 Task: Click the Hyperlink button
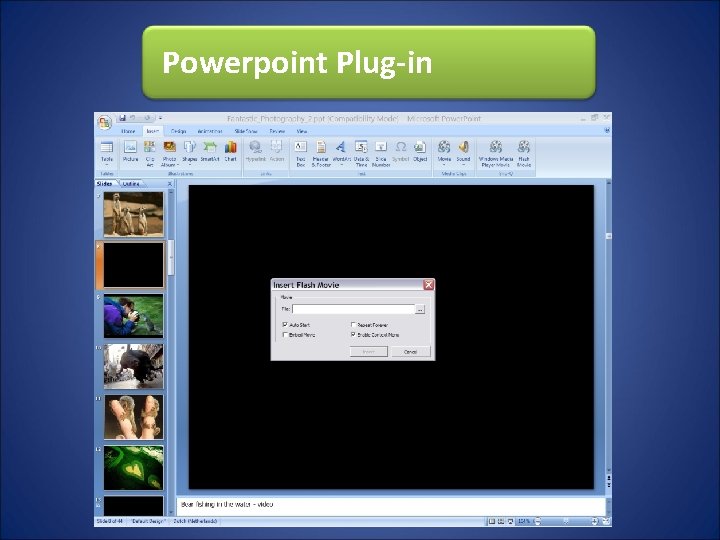pos(256,152)
